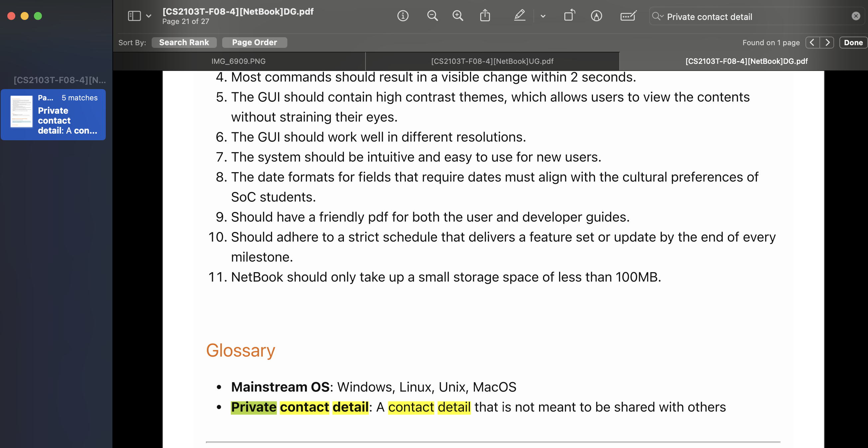Switch to the IMG_6909.PNG tab
Screen dimensions: 868x448
238,61
